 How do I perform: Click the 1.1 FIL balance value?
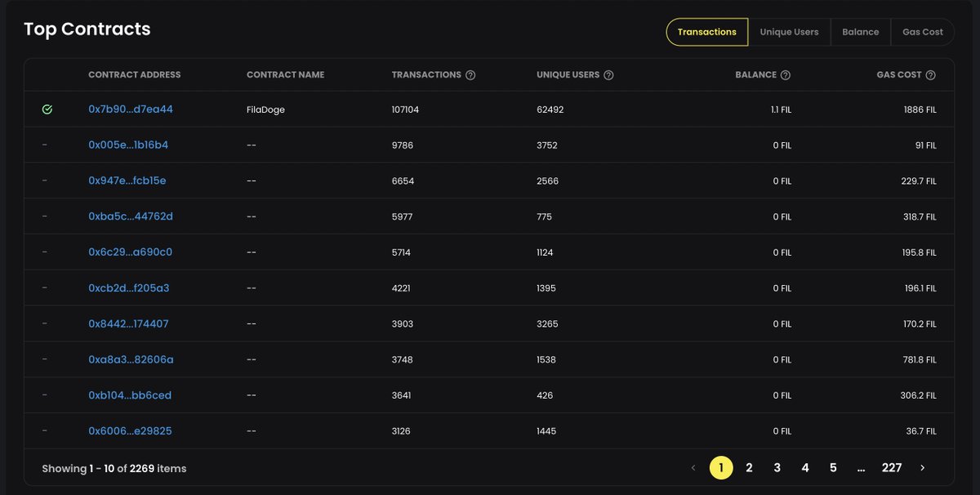click(x=780, y=109)
